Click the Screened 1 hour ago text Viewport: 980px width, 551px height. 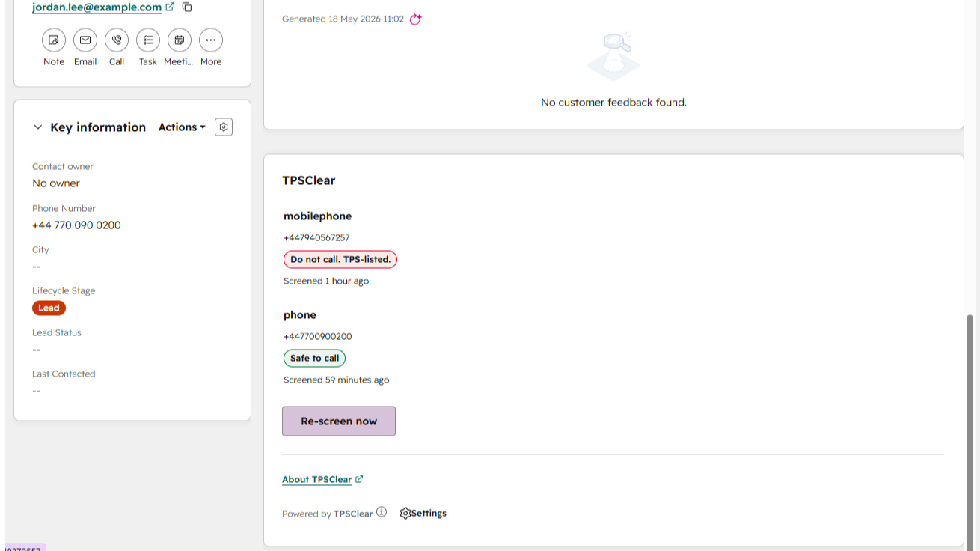[326, 281]
